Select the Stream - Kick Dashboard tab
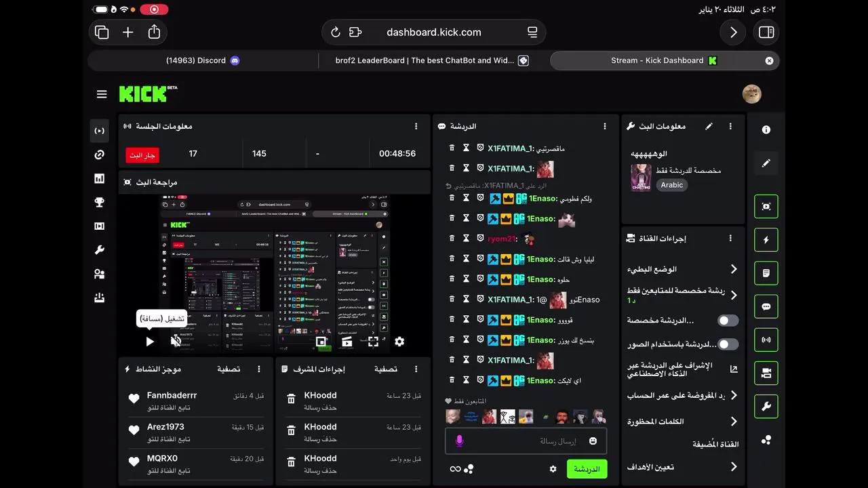The width and height of the screenshot is (868, 488). pos(665,60)
